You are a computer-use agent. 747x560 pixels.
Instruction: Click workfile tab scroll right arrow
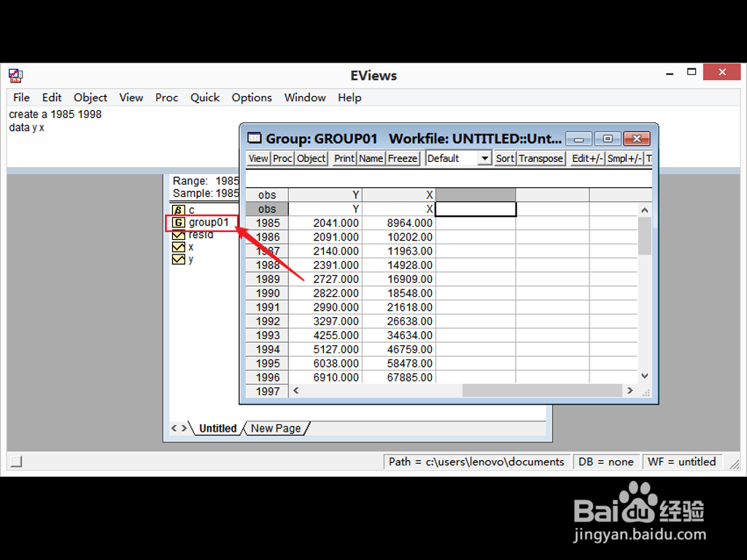coord(184,428)
